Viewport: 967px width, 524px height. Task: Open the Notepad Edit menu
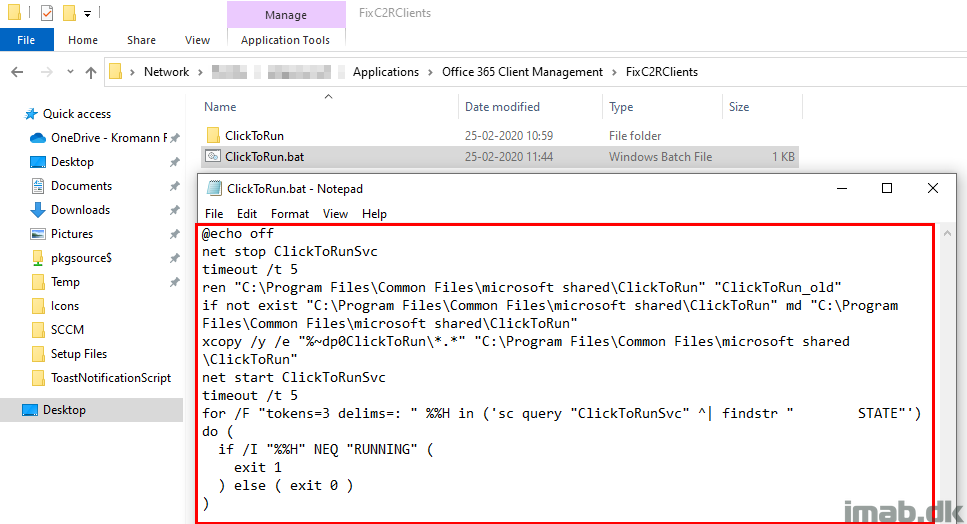247,214
